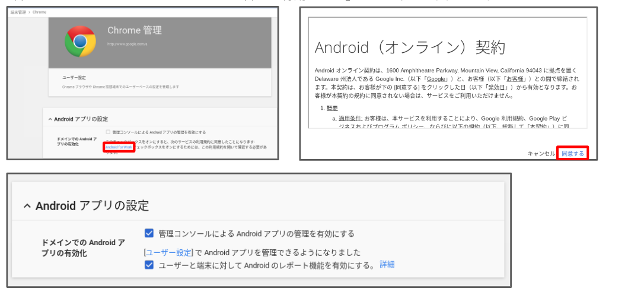Click ドメインでの Android アプリの有効化 label in bottom panel

[84, 248]
